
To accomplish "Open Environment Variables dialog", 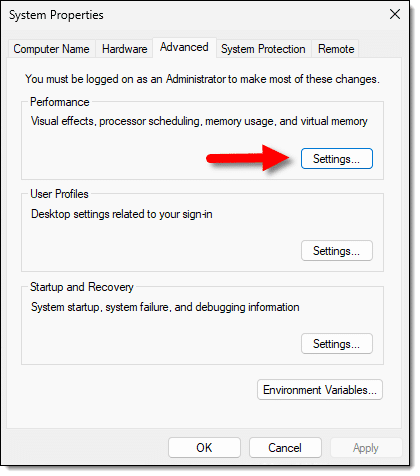I will pos(320,390).
